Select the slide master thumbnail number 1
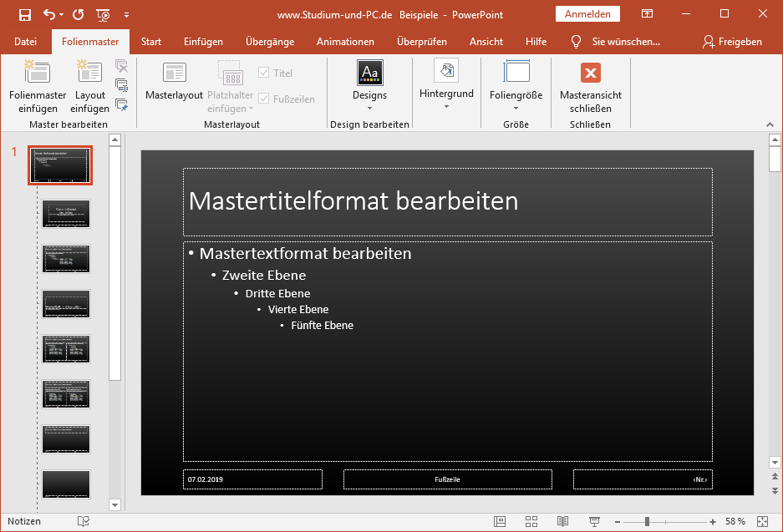 (60, 165)
